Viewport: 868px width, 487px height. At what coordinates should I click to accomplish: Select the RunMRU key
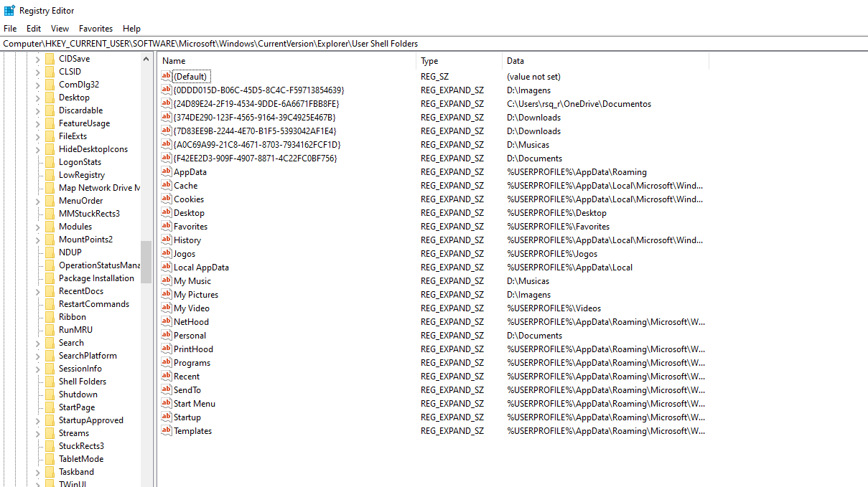click(x=76, y=330)
